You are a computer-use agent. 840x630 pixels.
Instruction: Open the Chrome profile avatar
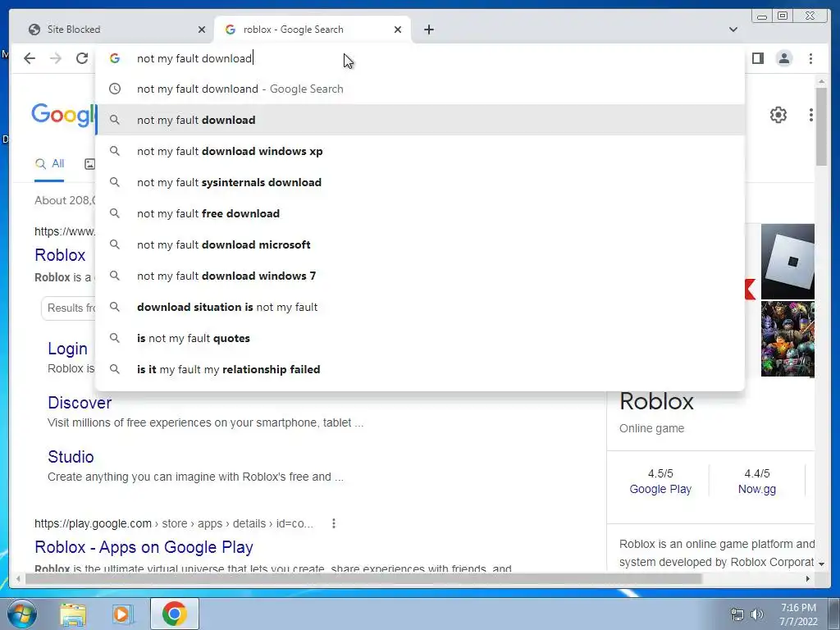[x=784, y=58]
